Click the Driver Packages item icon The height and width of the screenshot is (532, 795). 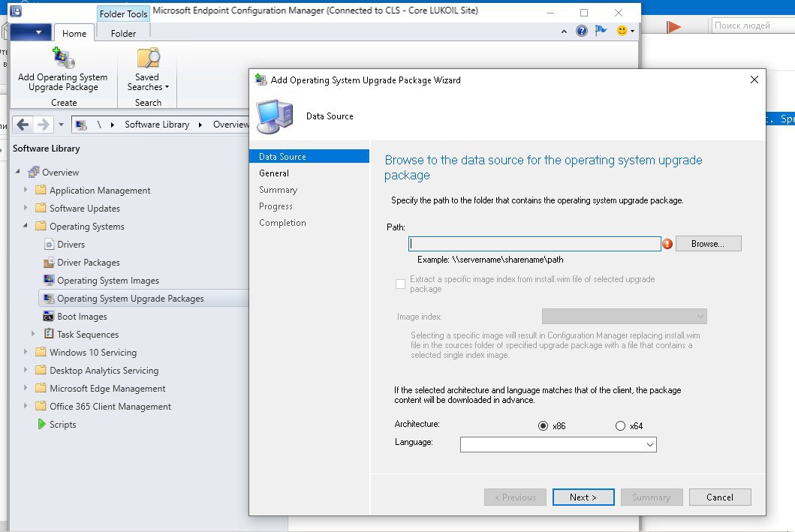click(50, 263)
